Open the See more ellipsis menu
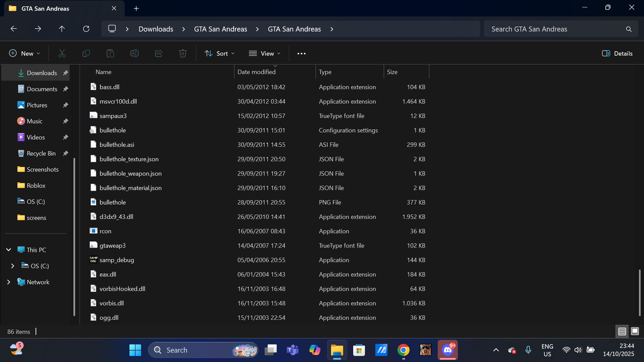Viewport: 644px width, 362px height. (301, 53)
